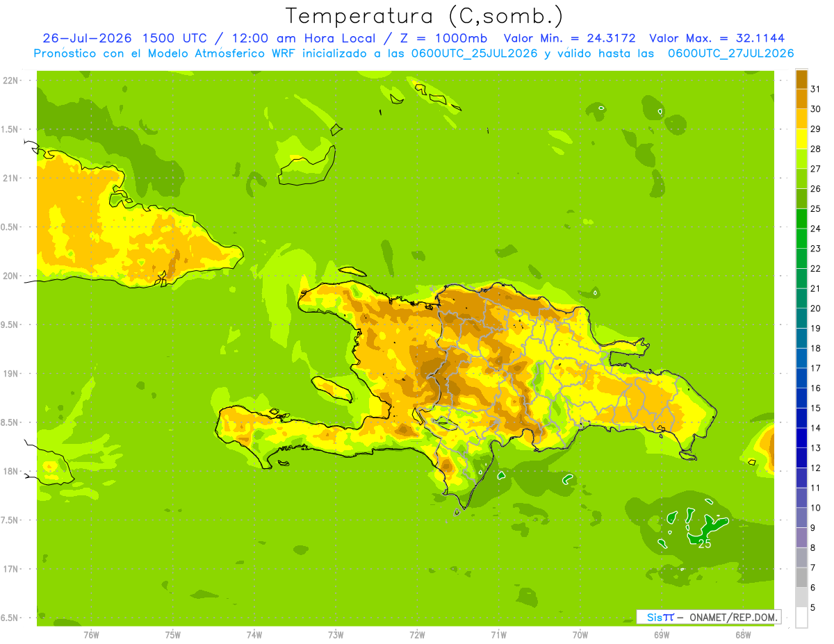Click the "68W" longitude label
This screenshot has width=834, height=644.
pos(743,634)
